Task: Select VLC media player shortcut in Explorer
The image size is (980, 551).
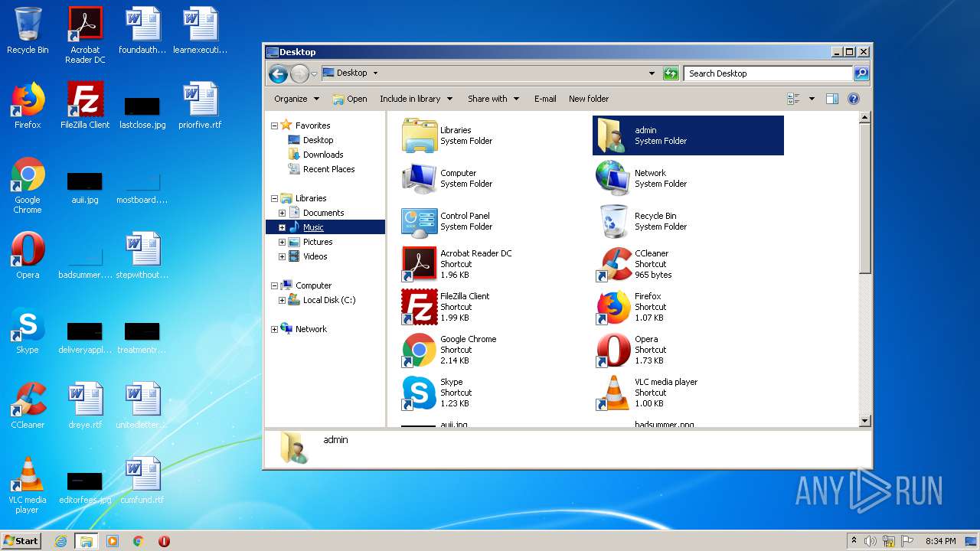Action: pos(613,393)
